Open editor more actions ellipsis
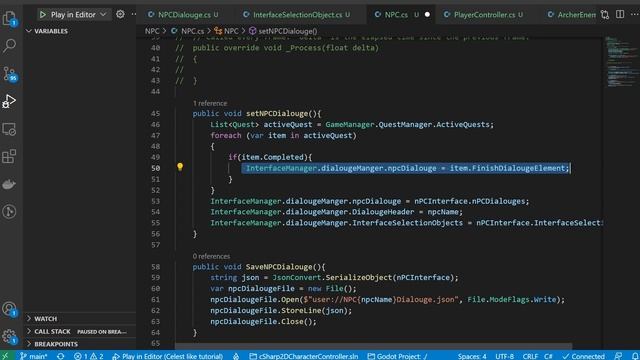Viewport: 640px width, 360px height. (x=635, y=14)
